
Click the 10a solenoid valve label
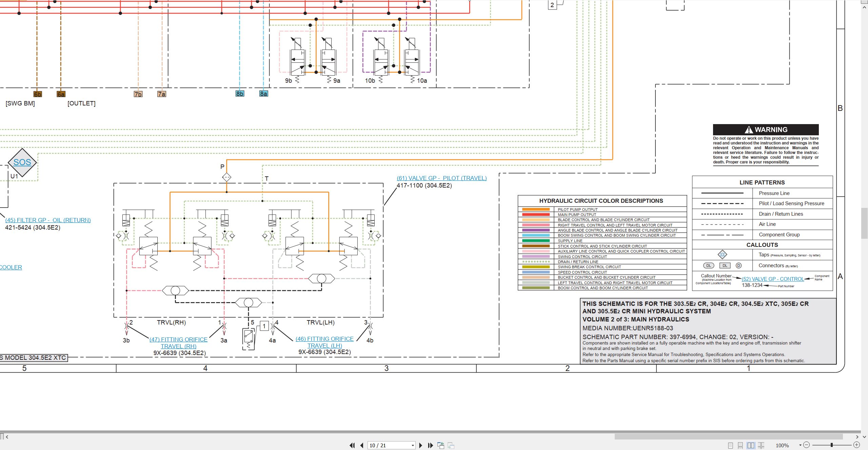(x=422, y=81)
